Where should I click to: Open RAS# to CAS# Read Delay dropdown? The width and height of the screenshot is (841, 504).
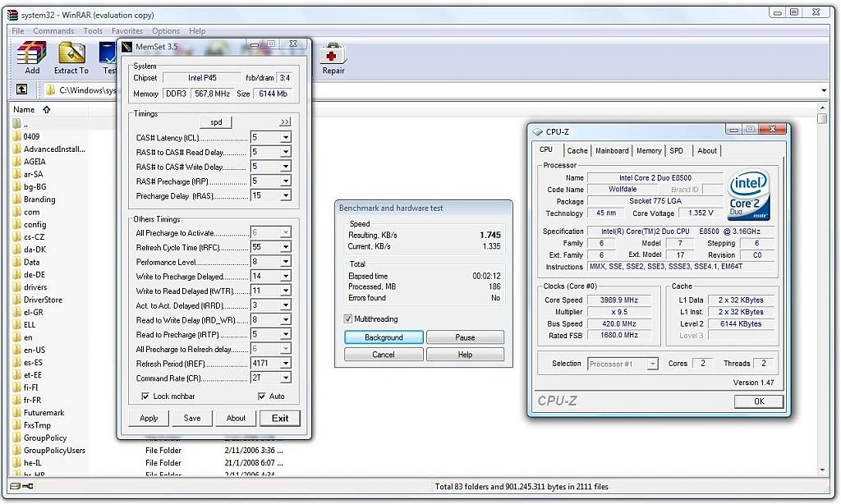pyautogui.click(x=286, y=152)
